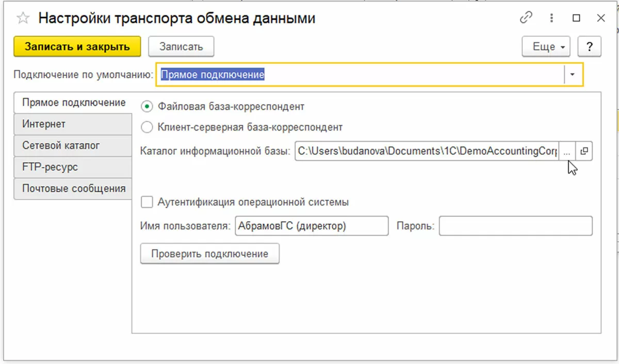Select Файловая база-корреспондент radio option
Screen dimensions: 619x364
pyautogui.click(x=148, y=107)
